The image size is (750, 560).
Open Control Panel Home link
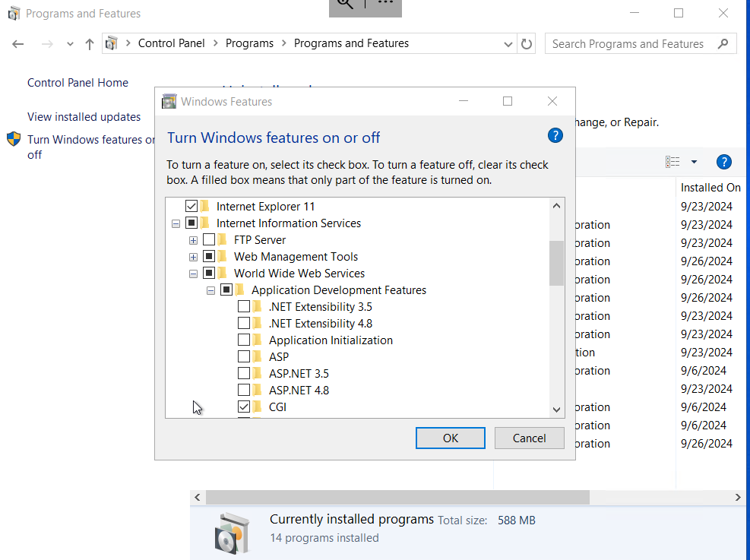pyautogui.click(x=78, y=83)
